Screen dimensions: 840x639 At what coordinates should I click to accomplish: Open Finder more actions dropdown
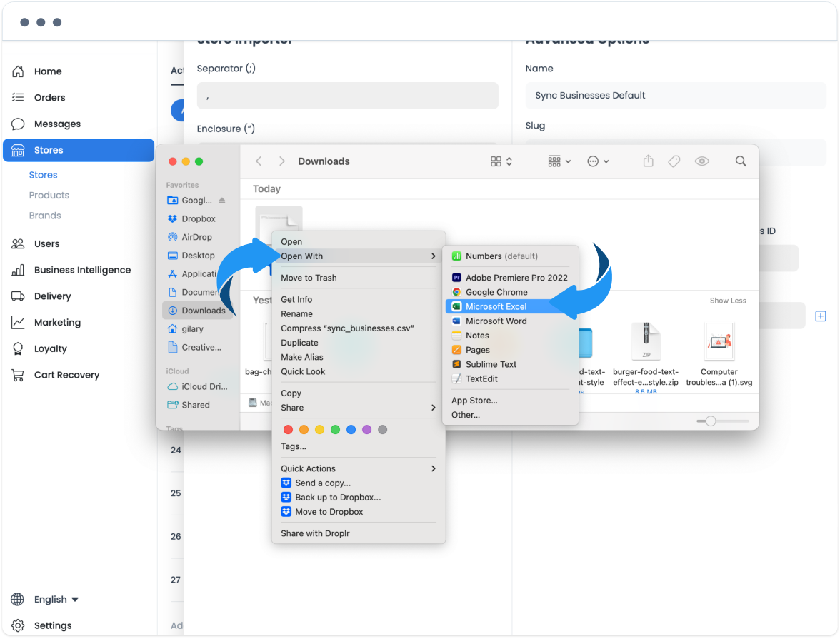point(598,161)
